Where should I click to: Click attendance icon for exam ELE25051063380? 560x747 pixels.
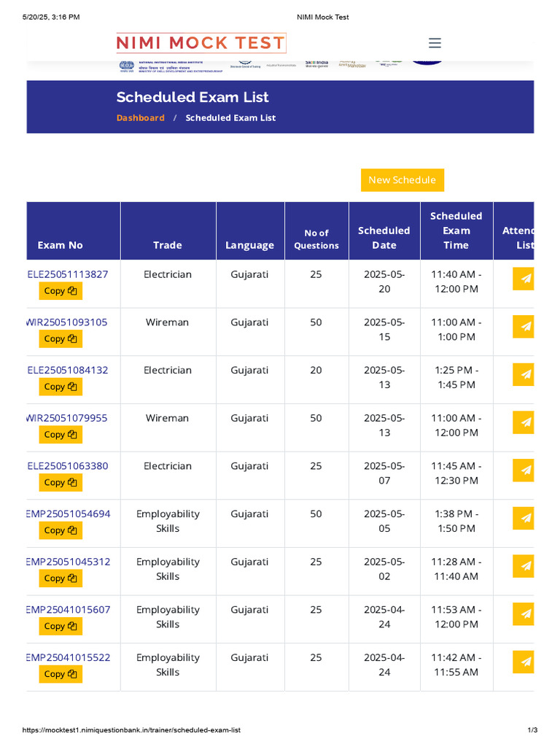point(524,470)
